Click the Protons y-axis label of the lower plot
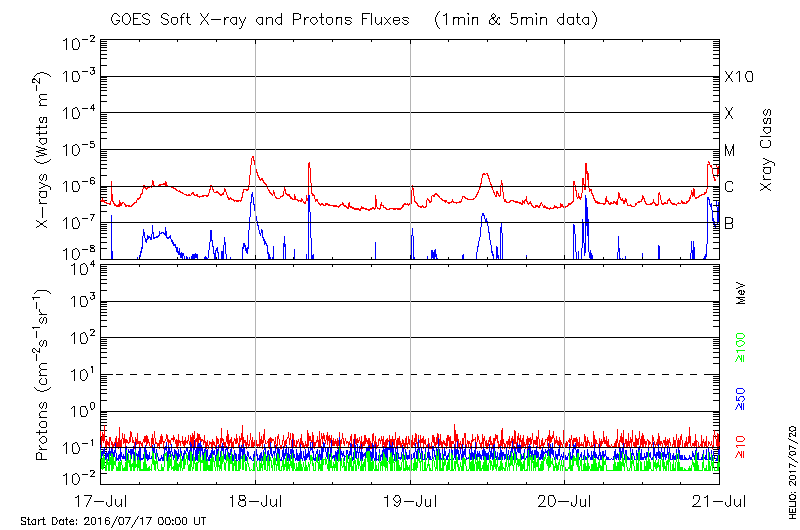Image resolution: width=800 pixels, height=530 pixels. click(x=43, y=375)
